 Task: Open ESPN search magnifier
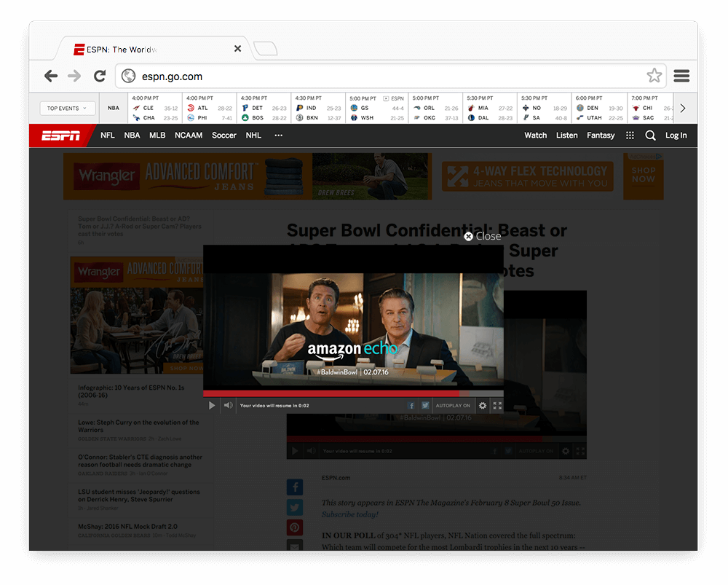(650, 136)
